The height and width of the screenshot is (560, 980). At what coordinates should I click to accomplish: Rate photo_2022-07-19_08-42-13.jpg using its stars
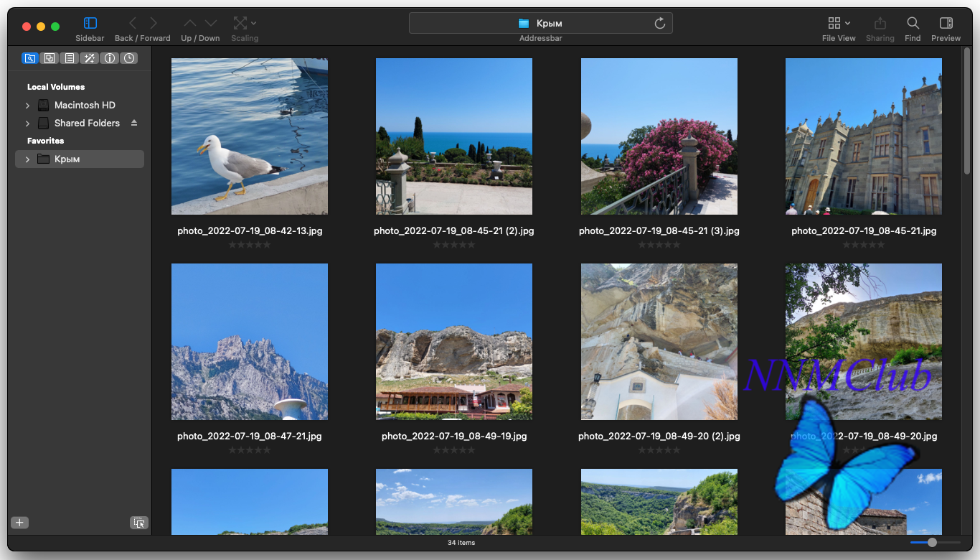click(250, 245)
